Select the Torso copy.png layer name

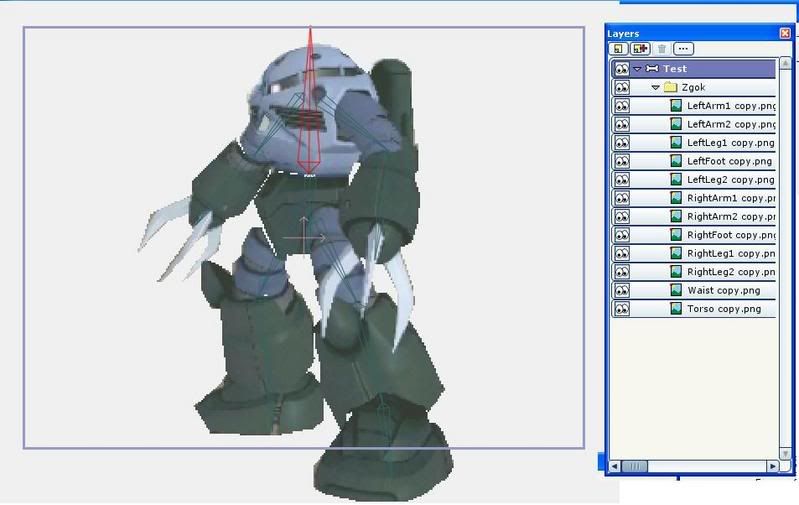[724, 309]
